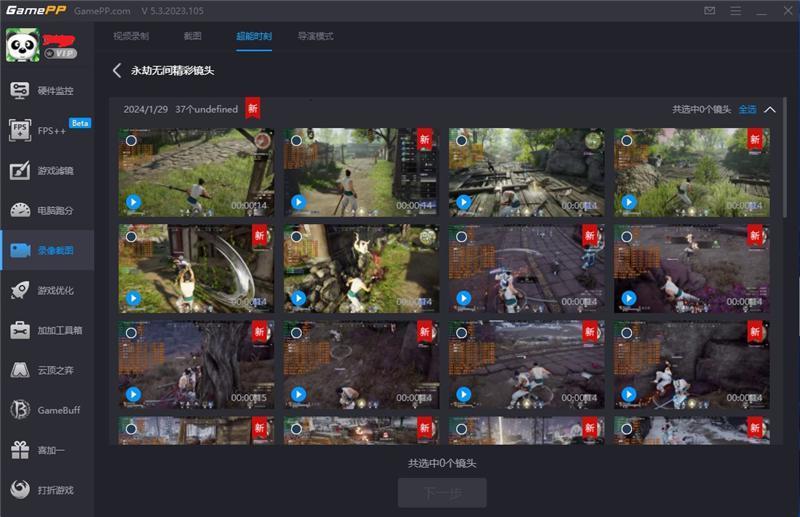
Task: Tick the selection circle on second clip
Action: [x=296, y=141]
